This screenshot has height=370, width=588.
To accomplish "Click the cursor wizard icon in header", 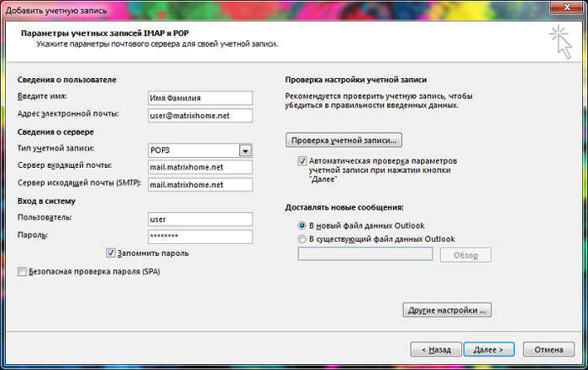I will (561, 42).
